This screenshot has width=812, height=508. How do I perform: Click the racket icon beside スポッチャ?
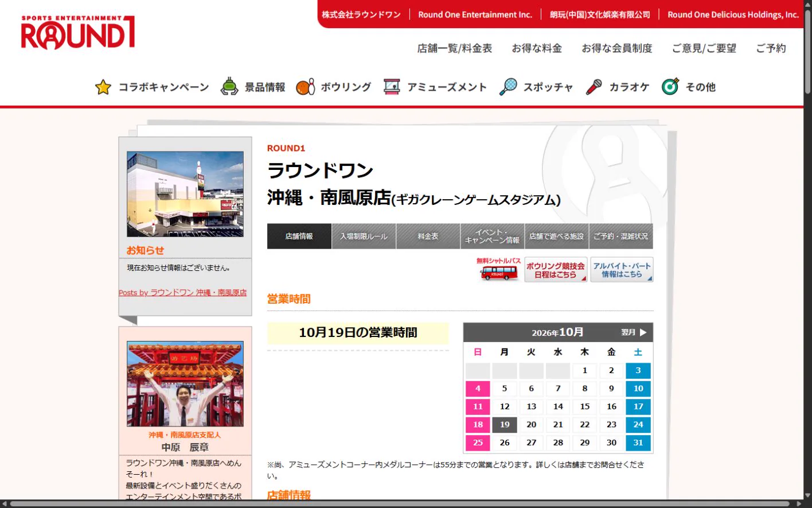508,87
